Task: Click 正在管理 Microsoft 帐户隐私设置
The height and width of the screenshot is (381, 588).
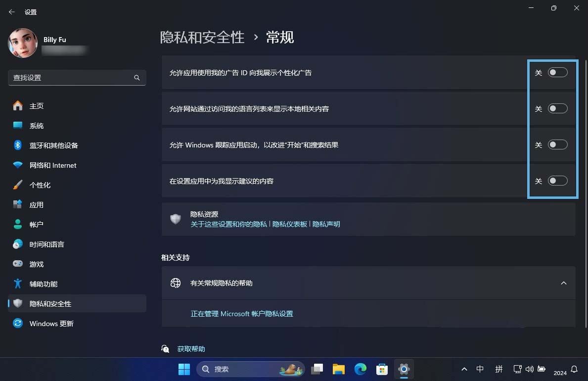Action: (x=242, y=314)
